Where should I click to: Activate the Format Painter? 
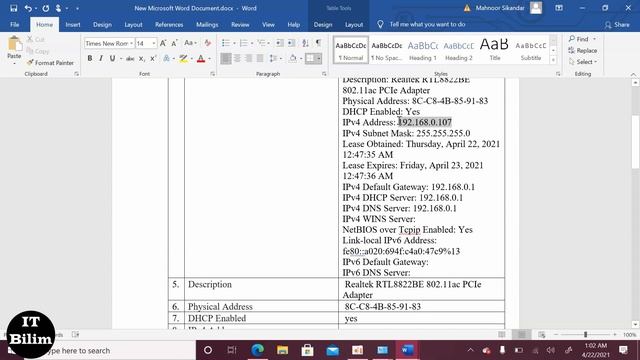tap(51, 63)
